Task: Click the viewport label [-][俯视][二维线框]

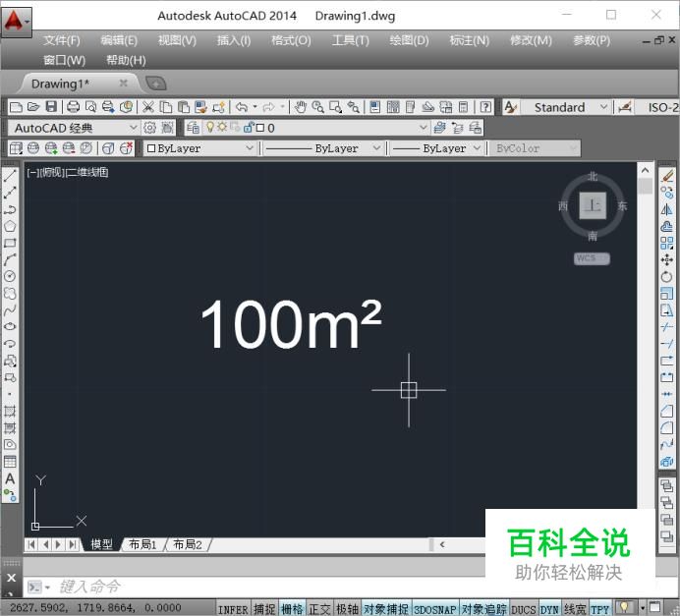Action: [x=67, y=173]
